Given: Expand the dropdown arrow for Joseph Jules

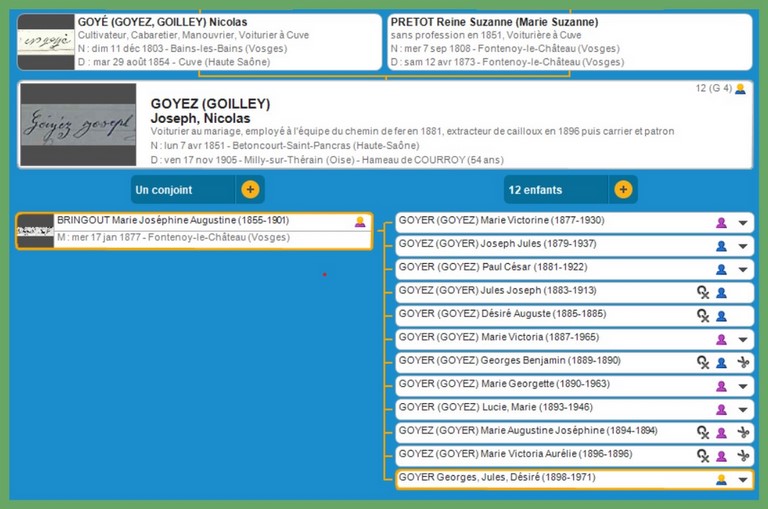Looking at the screenshot, I should [x=742, y=246].
